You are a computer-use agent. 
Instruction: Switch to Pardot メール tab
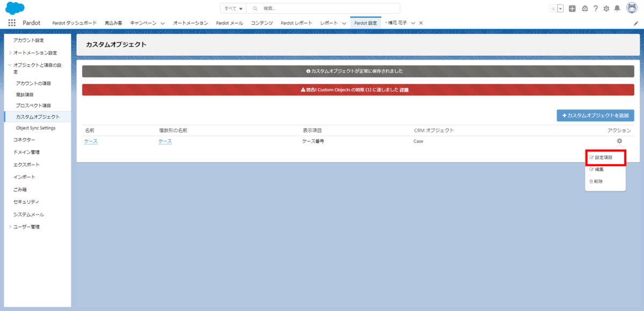[229, 23]
